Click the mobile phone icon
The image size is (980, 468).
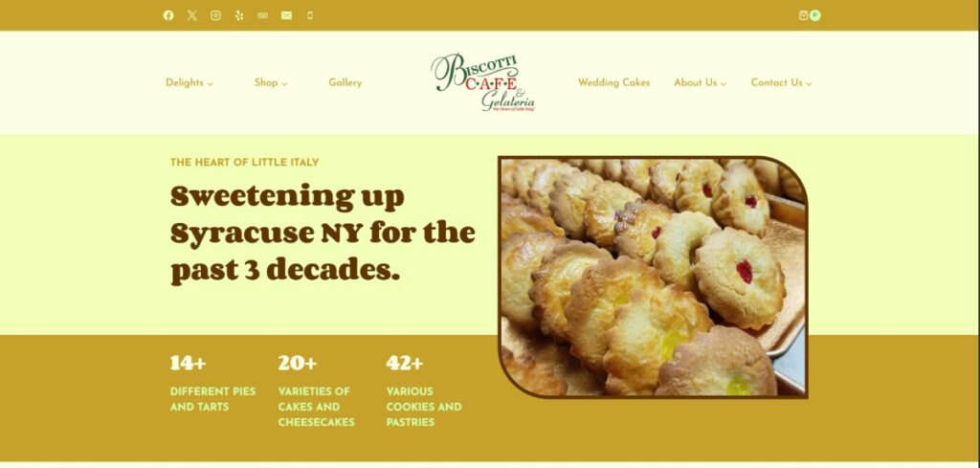pyautogui.click(x=310, y=15)
